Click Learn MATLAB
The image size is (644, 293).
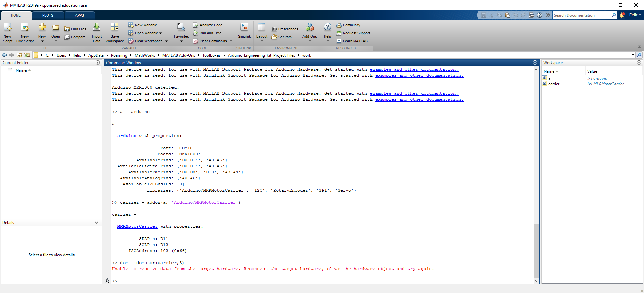(352, 41)
